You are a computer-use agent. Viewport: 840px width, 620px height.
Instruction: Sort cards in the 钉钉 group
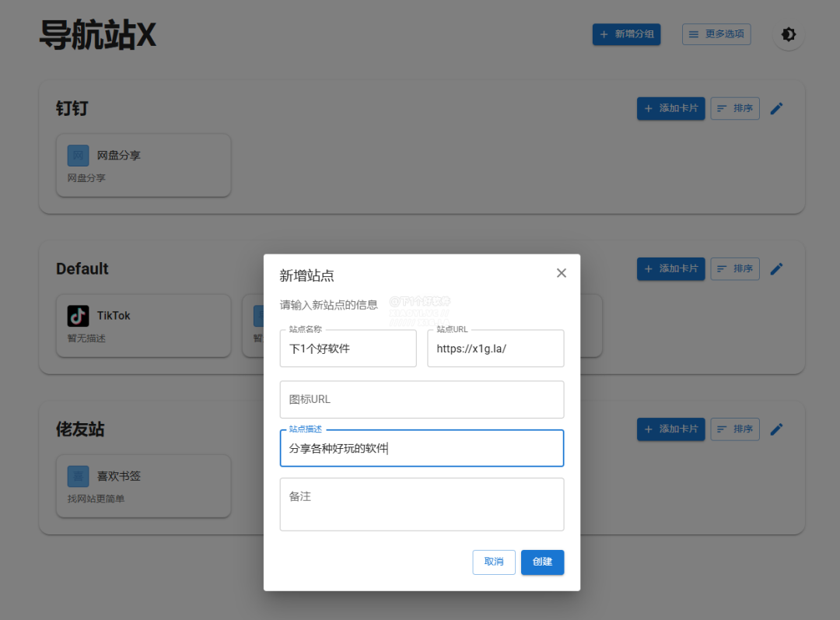pyautogui.click(x=735, y=108)
